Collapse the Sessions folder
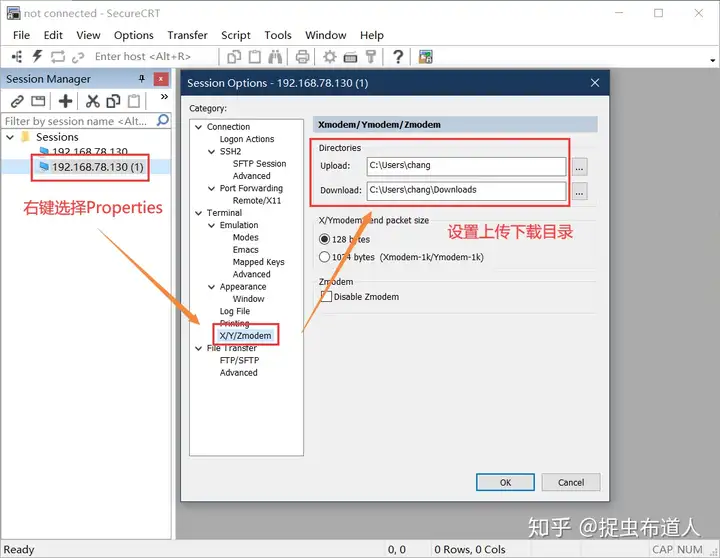The width and height of the screenshot is (720, 558). click(10, 137)
